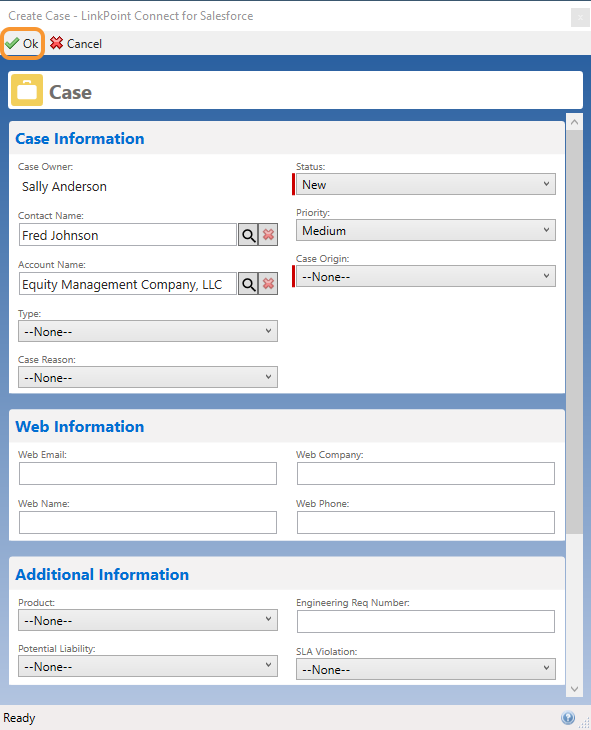Clear the Contact Name field
The height and width of the screenshot is (730, 591).
pos(268,235)
